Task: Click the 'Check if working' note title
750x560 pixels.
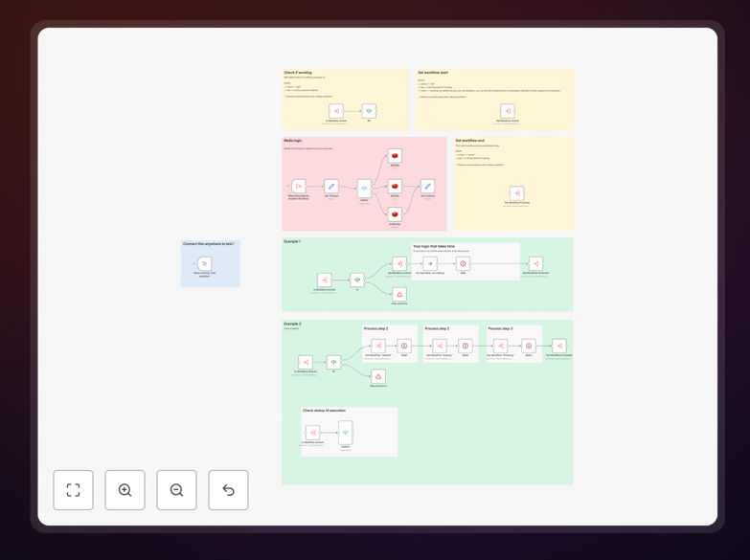Action: pos(298,73)
